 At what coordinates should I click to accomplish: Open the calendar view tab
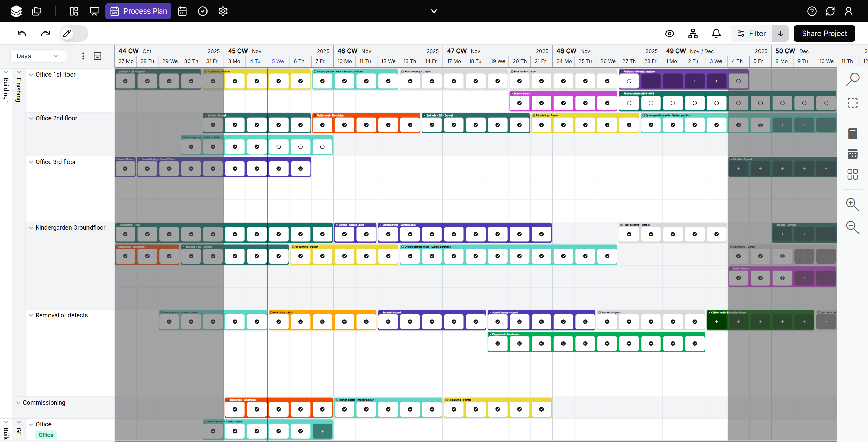[x=182, y=11]
